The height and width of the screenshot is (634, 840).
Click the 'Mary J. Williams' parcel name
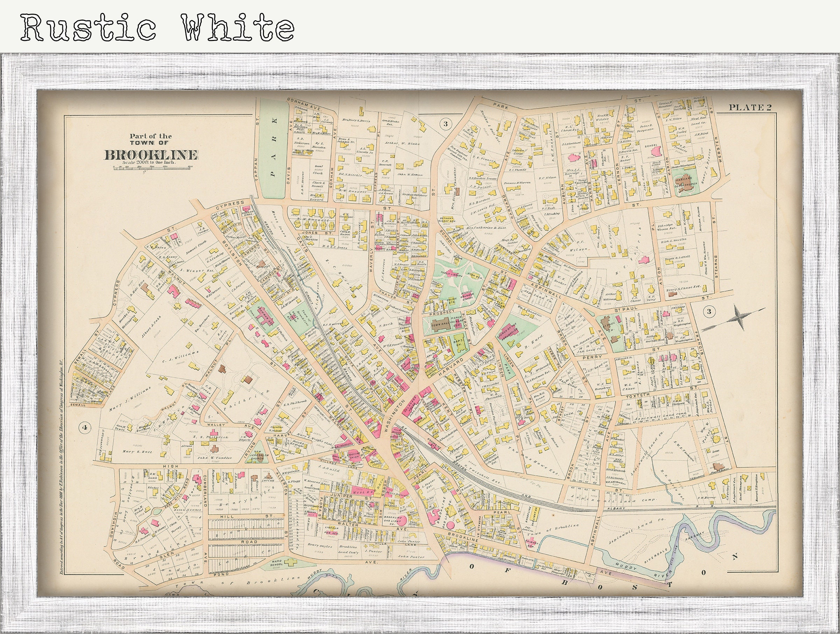pos(130,399)
